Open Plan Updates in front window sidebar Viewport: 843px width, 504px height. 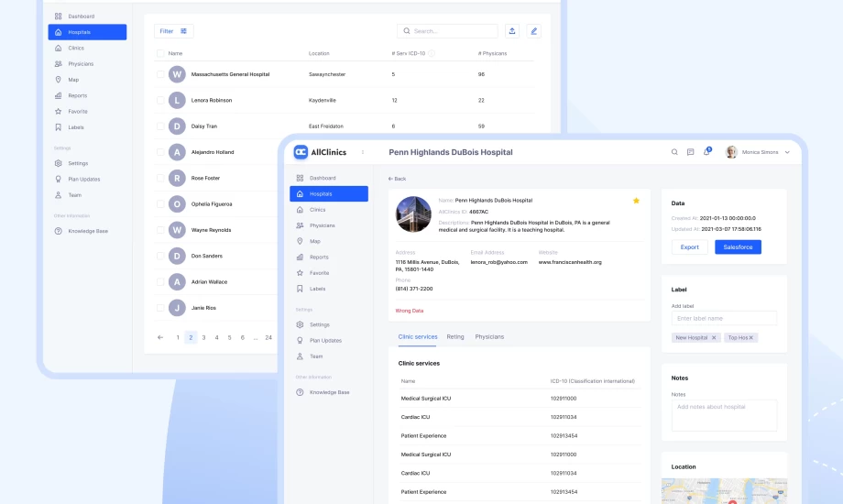(x=329, y=341)
